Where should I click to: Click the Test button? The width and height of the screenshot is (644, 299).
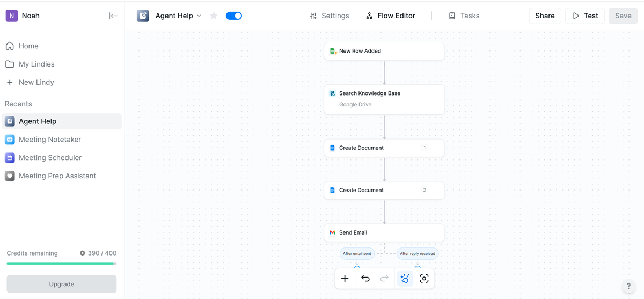click(x=585, y=16)
